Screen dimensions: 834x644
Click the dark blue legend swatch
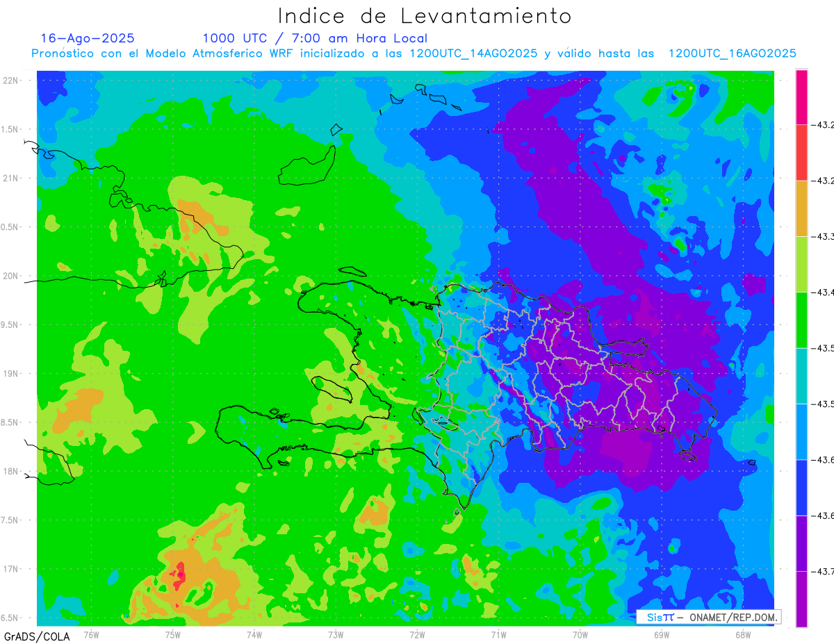[x=801, y=487]
